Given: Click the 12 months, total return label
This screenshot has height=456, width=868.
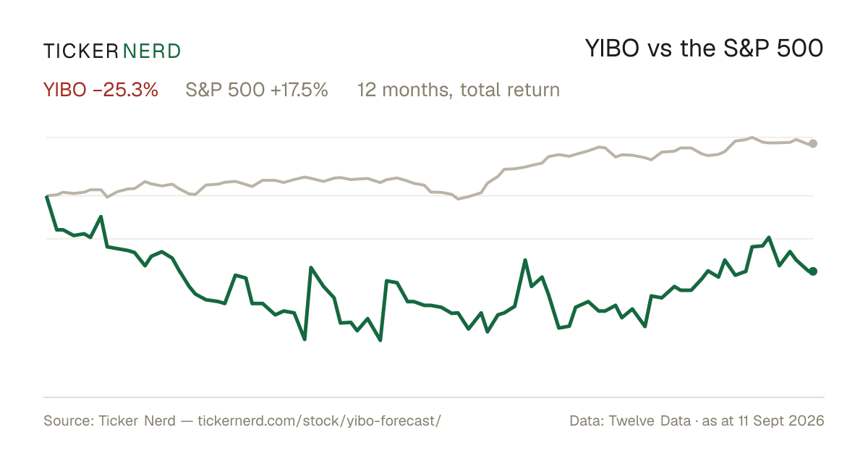Looking at the screenshot, I should click(458, 90).
